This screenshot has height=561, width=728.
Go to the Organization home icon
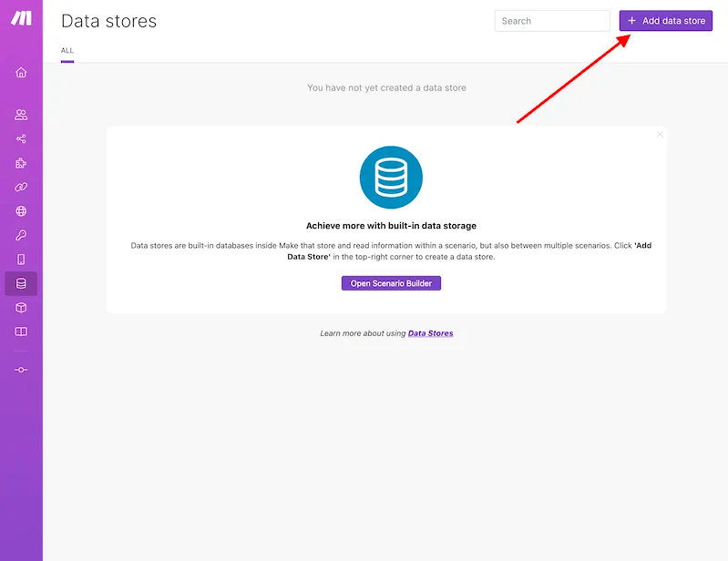21,72
